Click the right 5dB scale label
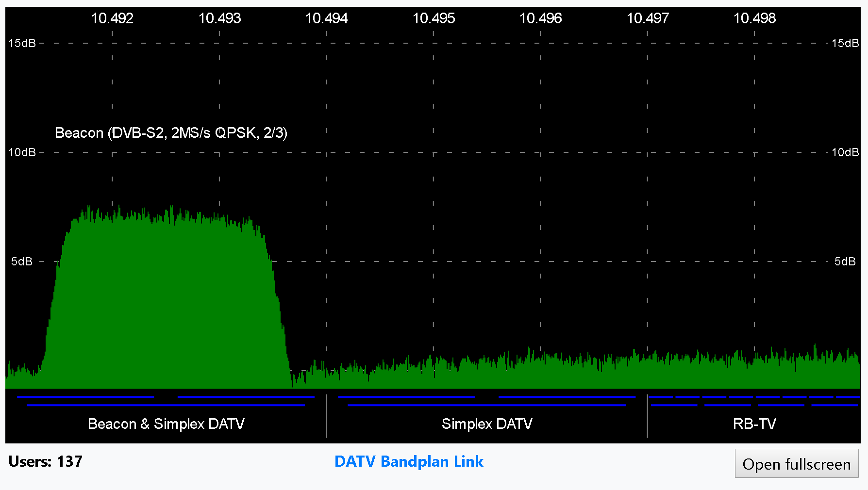The height and width of the screenshot is (490, 868). point(845,261)
